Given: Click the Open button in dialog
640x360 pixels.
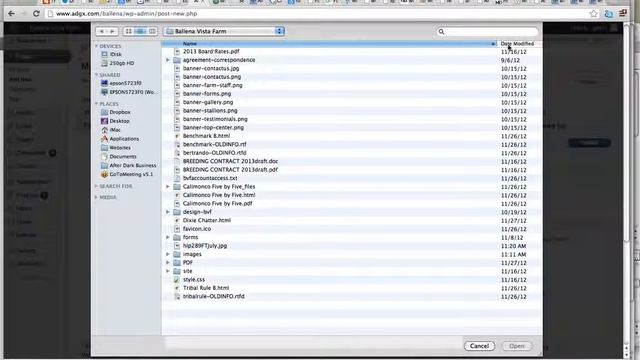Looking at the screenshot, I should [x=517, y=346].
